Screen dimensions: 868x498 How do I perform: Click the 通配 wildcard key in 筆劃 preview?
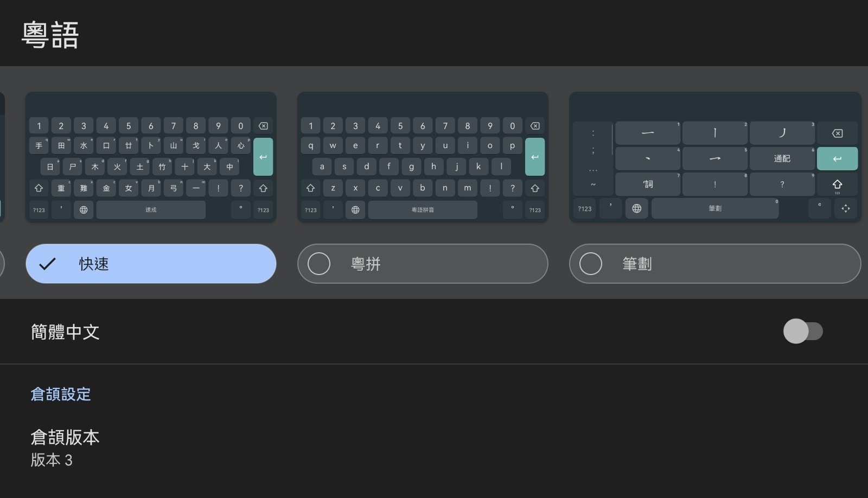(782, 158)
